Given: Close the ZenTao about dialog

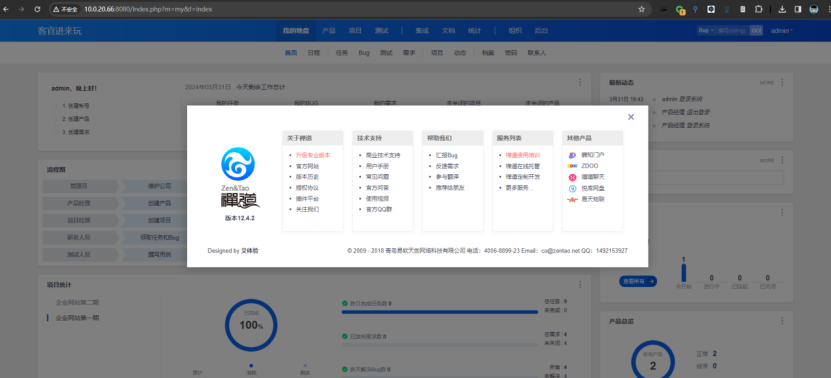Looking at the screenshot, I should coord(631,117).
